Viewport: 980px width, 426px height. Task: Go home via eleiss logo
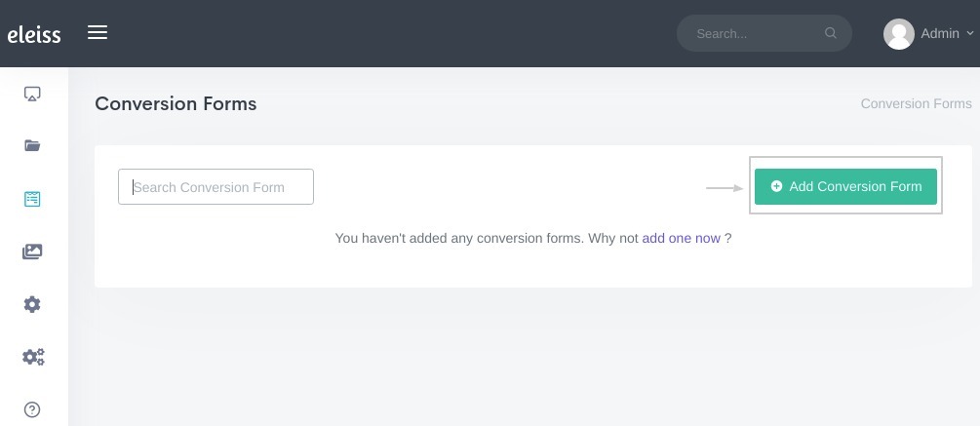click(x=34, y=34)
